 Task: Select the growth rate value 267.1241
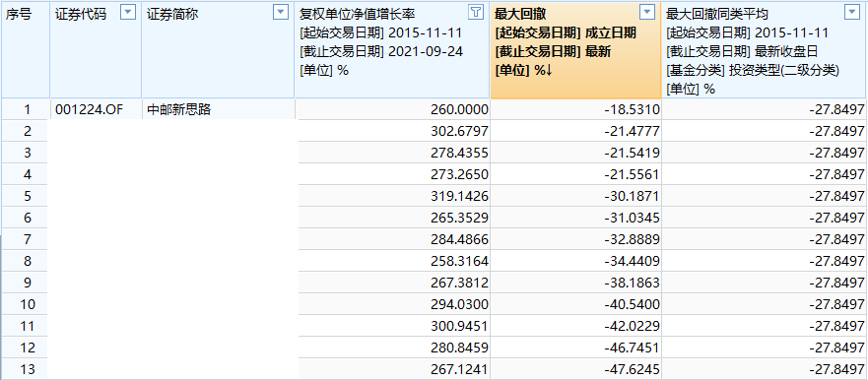click(459, 369)
